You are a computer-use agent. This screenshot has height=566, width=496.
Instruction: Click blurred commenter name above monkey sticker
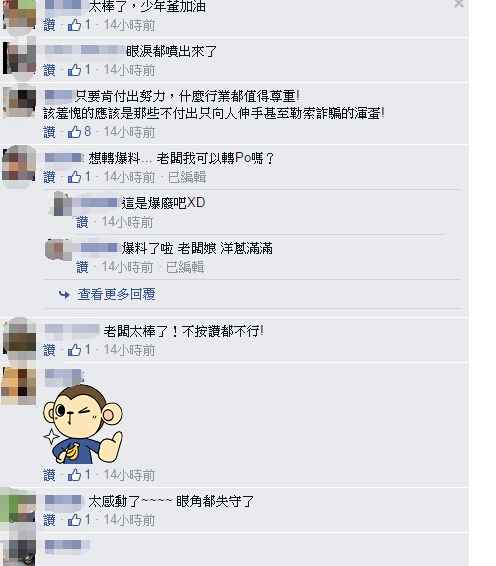pos(64,376)
